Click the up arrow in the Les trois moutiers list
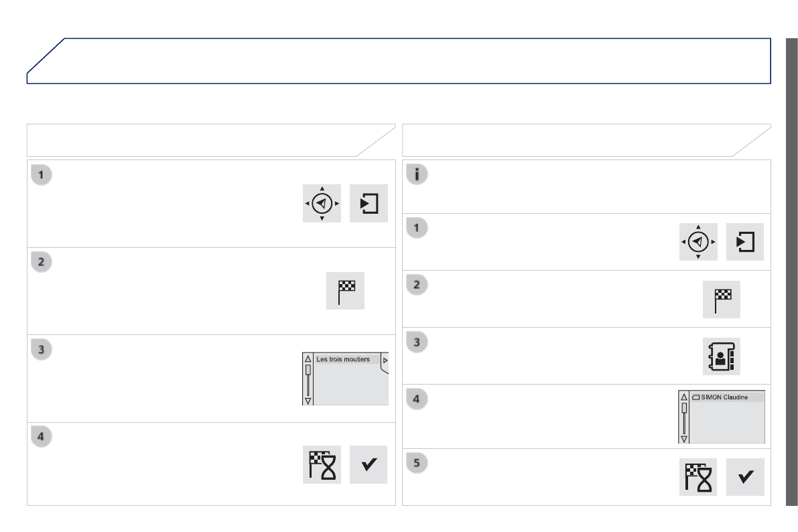 pyautogui.click(x=308, y=359)
